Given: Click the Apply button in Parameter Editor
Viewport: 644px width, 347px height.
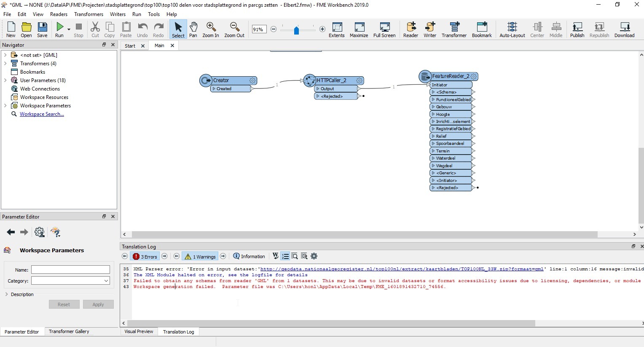Looking at the screenshot, I should [x=98, y=304].
